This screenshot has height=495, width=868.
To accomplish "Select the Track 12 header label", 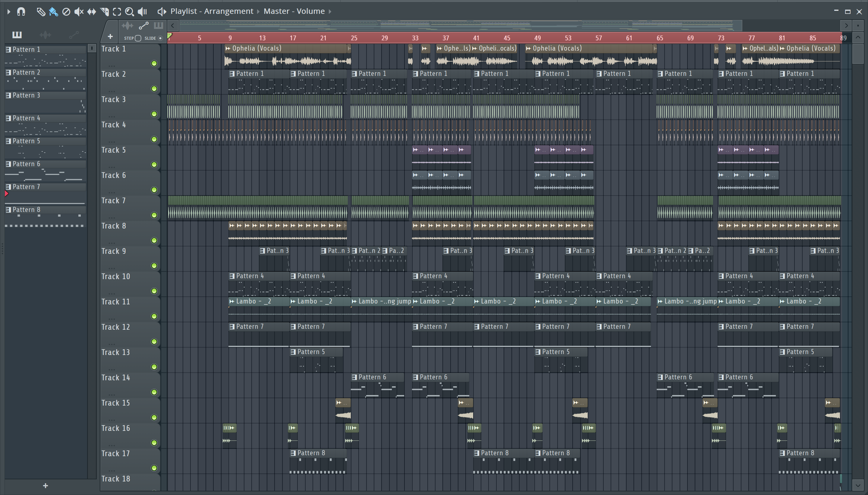I will click(116, 327).
